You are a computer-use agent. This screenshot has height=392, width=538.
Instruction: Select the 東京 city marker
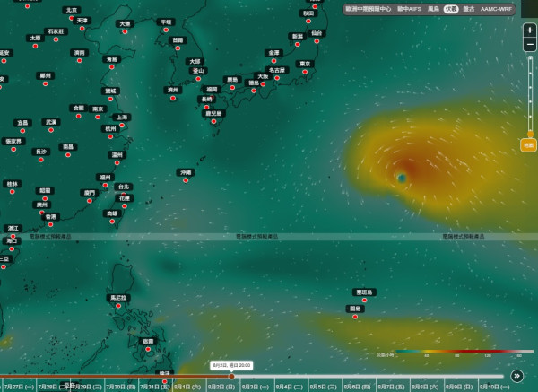click(305, 72)
